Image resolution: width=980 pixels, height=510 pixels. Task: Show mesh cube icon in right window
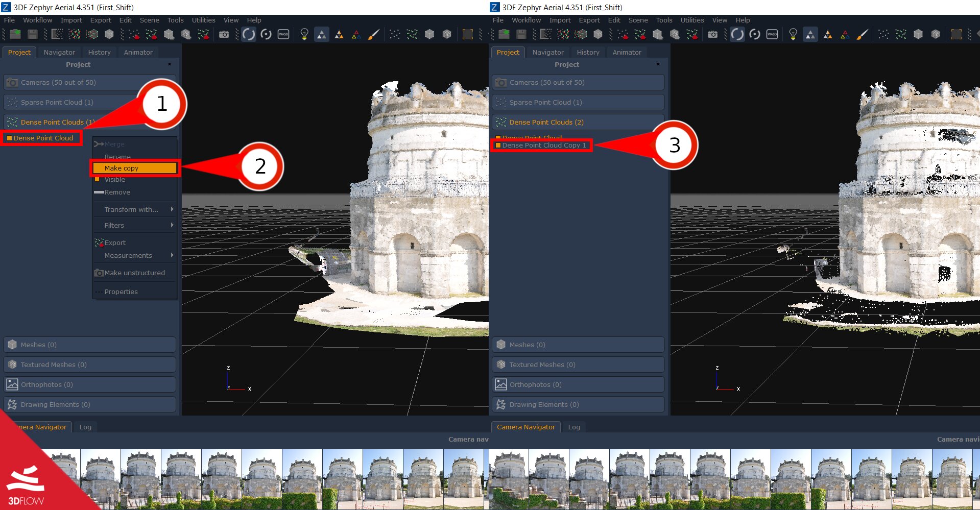coord(918,34)
